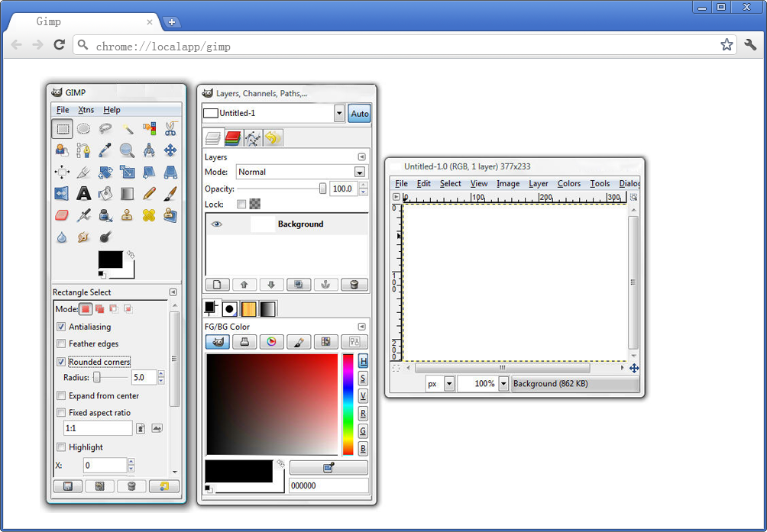
Task: Switch to the Undo History tab
Action: click(273, 138)
